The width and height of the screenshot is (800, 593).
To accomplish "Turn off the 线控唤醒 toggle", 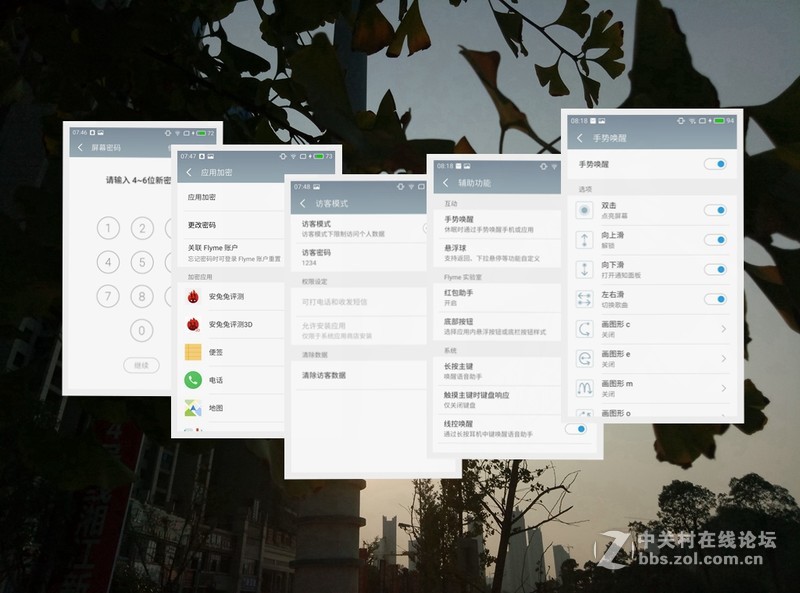I will [576, 428].
